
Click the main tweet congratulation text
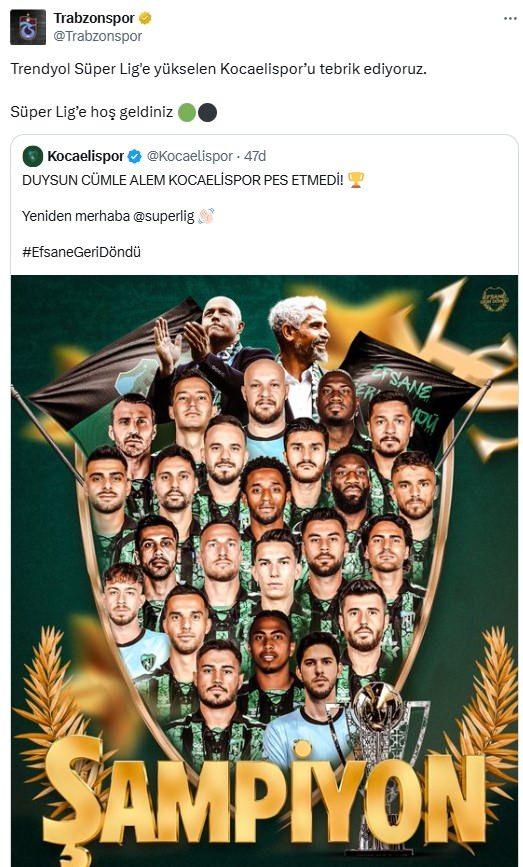click(x=218, y=69)
